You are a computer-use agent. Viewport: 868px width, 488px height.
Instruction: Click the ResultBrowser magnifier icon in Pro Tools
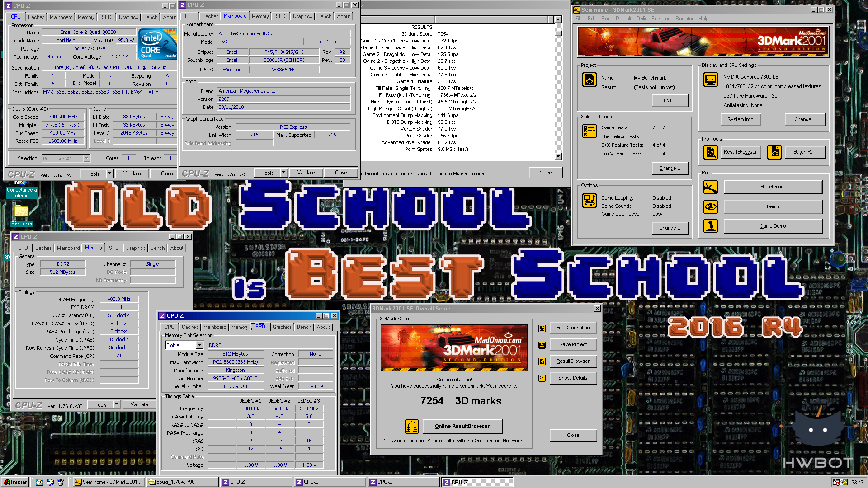[711, 152]
